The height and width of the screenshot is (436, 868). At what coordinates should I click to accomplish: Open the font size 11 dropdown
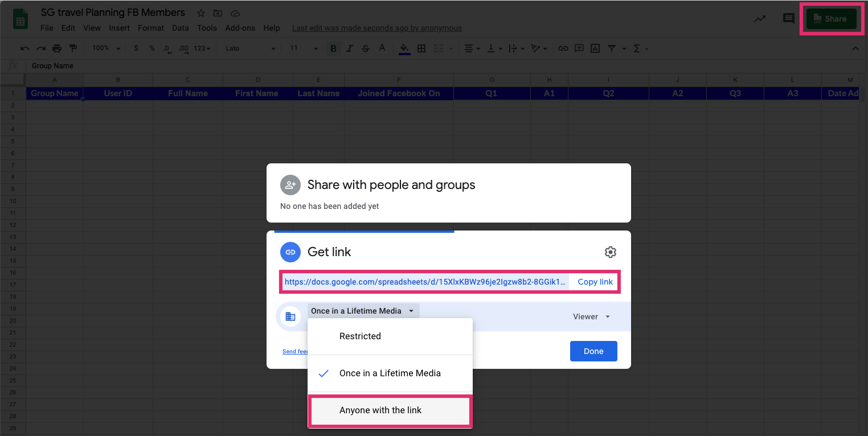(304, 48)
